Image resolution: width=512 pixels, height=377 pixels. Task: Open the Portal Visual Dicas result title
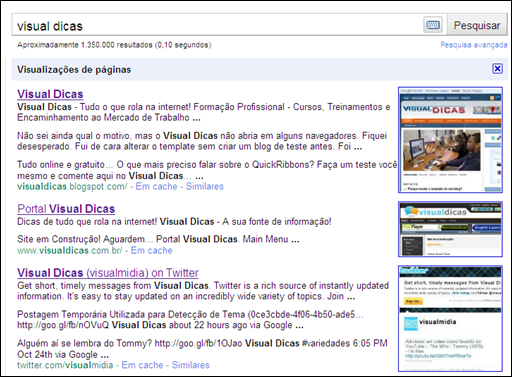66,209
